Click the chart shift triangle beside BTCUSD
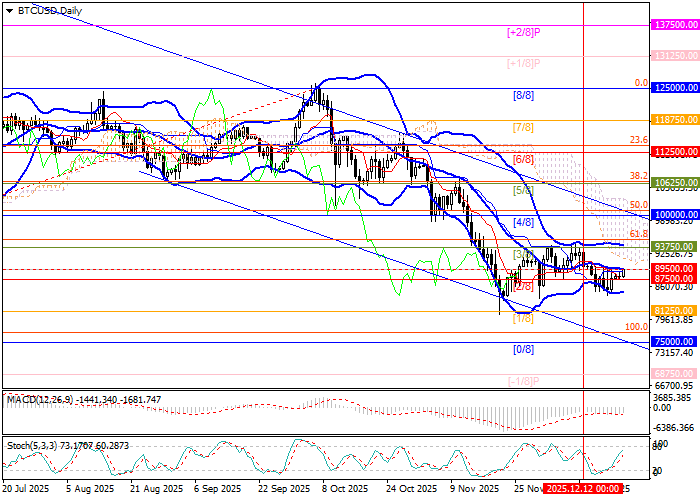The height and width of the screenshot is (500, 700). pyautogui.click(x=8, y=10)
